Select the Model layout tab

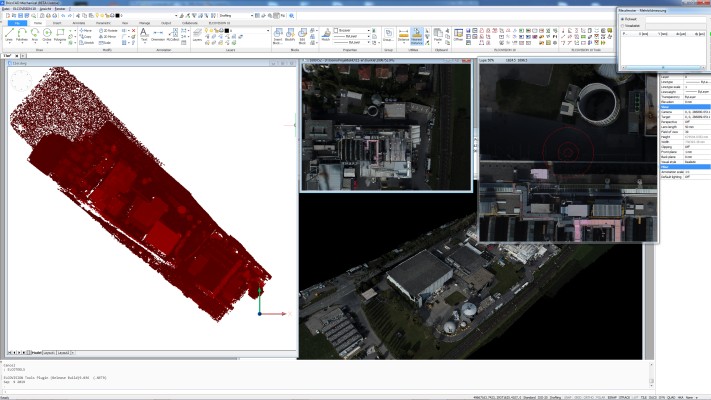(36, 352)
